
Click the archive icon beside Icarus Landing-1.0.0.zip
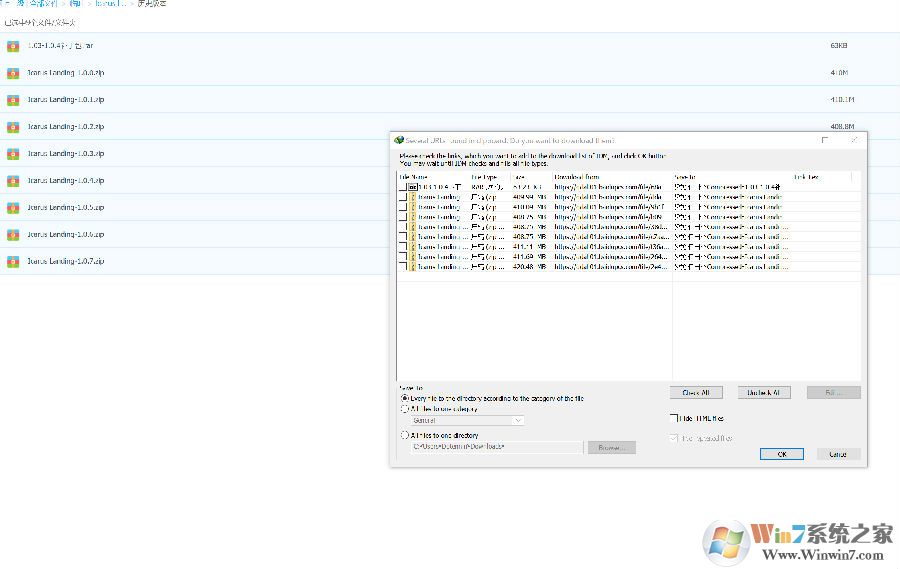[13, 73]
